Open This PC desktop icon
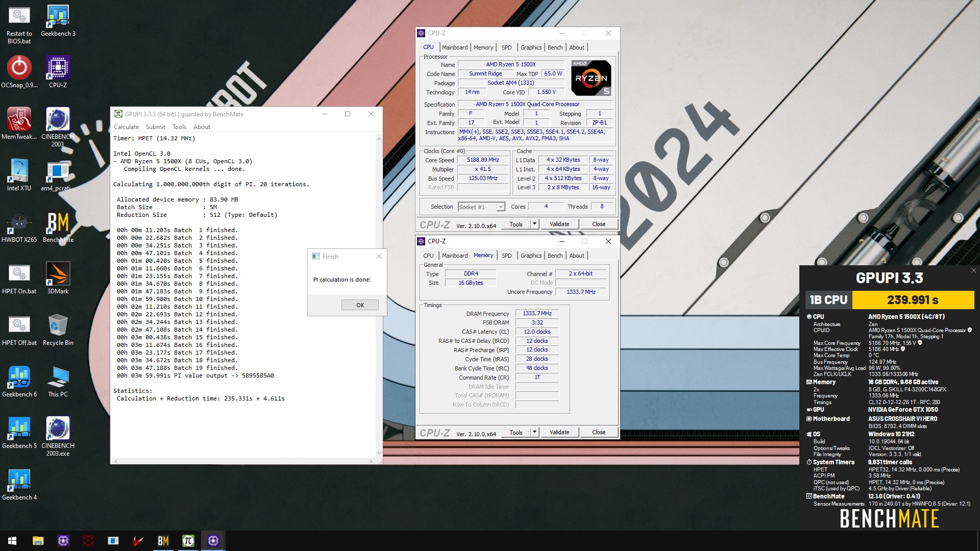Screen dimensions: 980x551 (58, 381)
